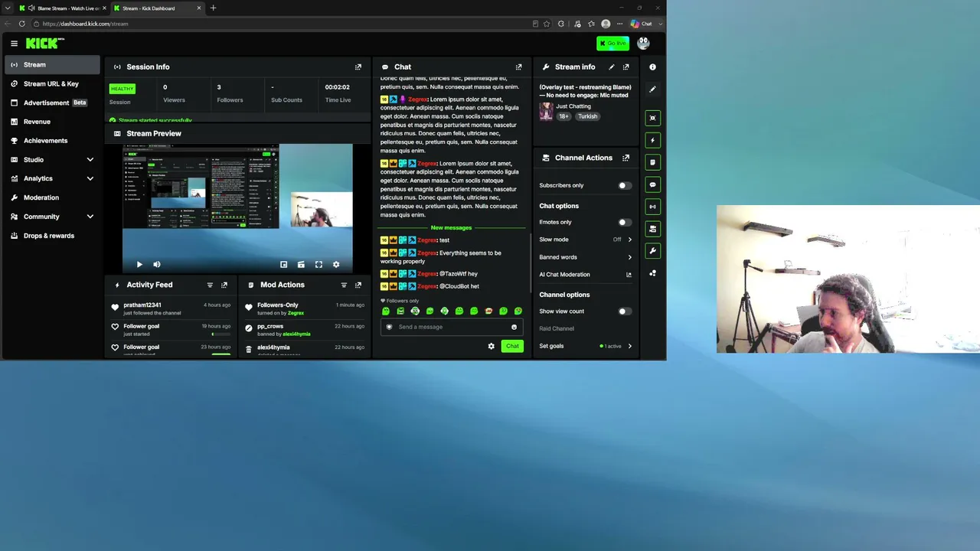Click the Go live button
This screenshot has width=980, height=551.
point(612,44)
